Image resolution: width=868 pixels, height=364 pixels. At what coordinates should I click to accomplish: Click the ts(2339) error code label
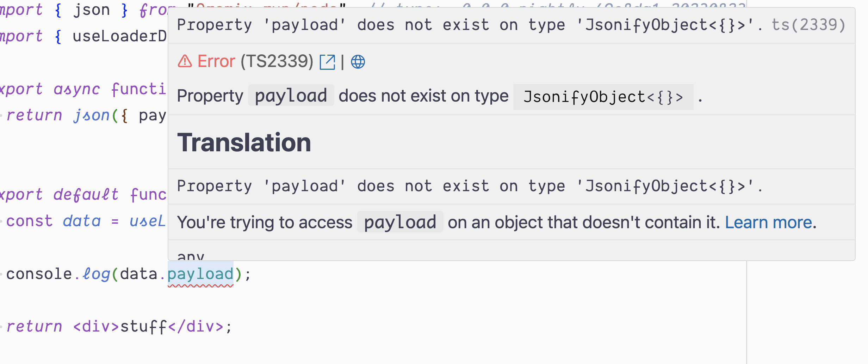[809, 24]
